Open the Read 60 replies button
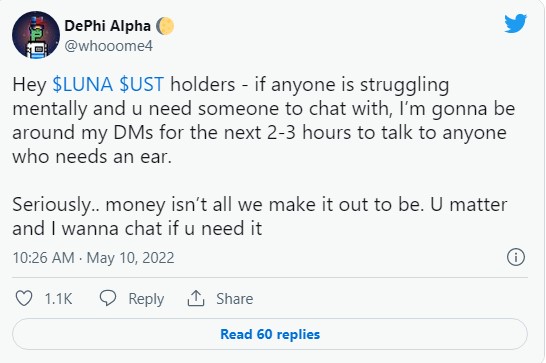The height and width of the screenshot is (363, 546). 270,334
